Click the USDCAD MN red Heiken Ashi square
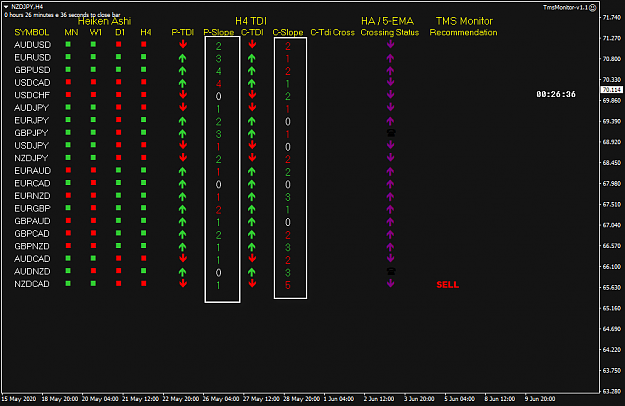This screenshot has height=406, width=625. tap(68, 82)
